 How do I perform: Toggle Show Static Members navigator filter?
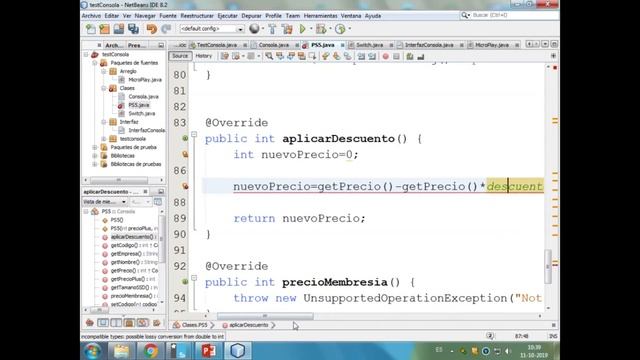click(116, 323)
